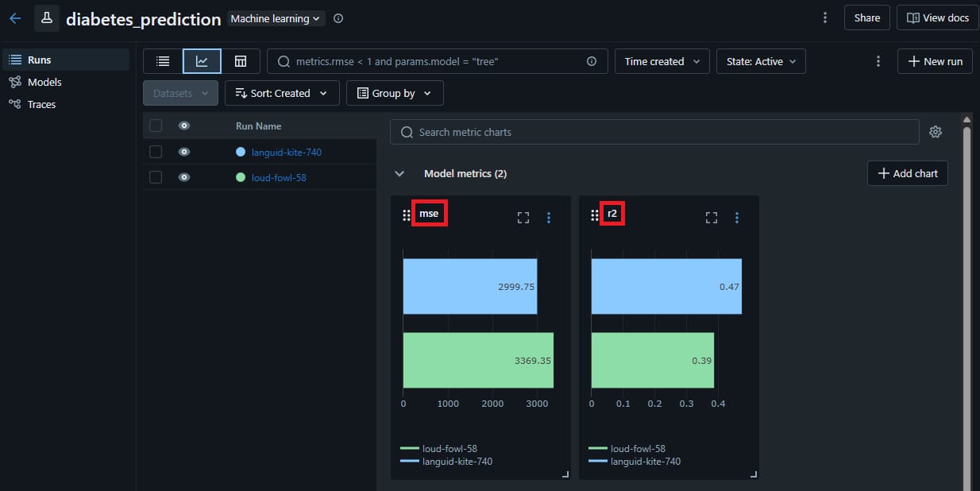
Task: Check the loud-fowl-58 run checkbox
Action: tap(156, 177)
